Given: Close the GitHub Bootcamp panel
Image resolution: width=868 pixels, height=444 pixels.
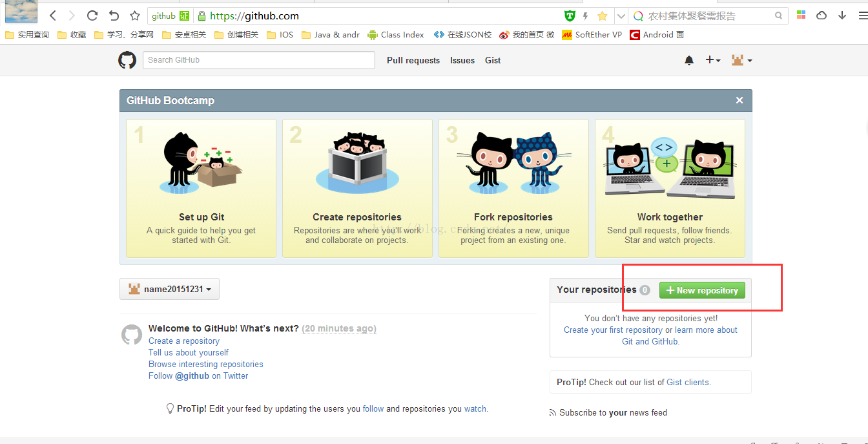Looking at the screenshot, I should tap(739, 100).
